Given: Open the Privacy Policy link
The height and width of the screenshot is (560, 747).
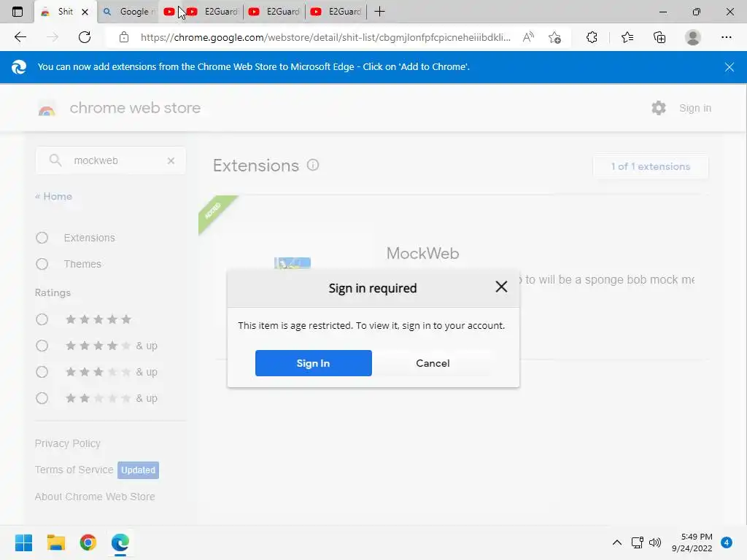Looking at the screenshot, I should (x=68, y=443).
